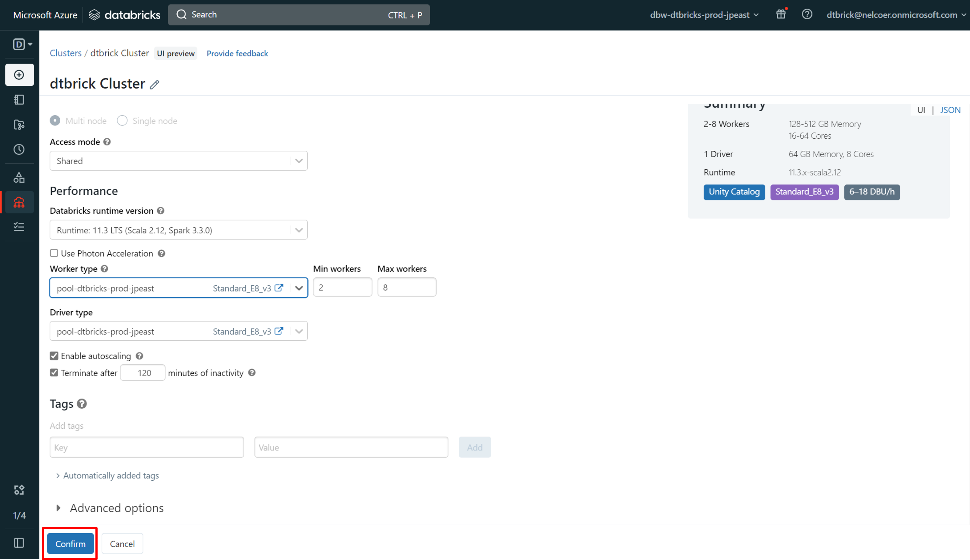
Task: Open the gift box what's new icon
Action: 781,15
